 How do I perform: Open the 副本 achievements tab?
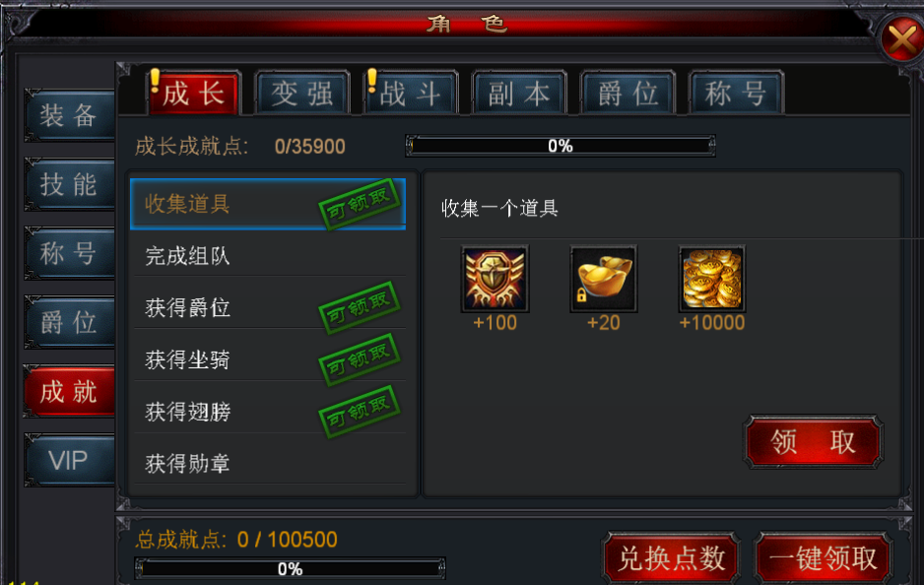point(519,94)
